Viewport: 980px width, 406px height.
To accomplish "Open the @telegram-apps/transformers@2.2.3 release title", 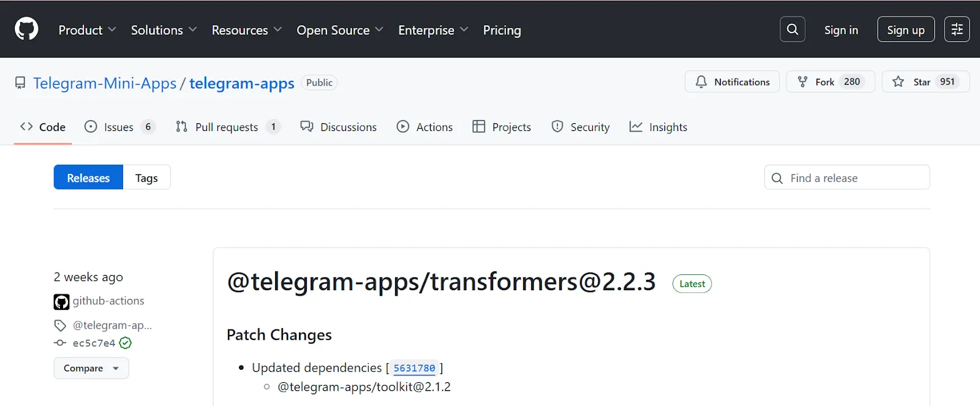I will 441,282.
